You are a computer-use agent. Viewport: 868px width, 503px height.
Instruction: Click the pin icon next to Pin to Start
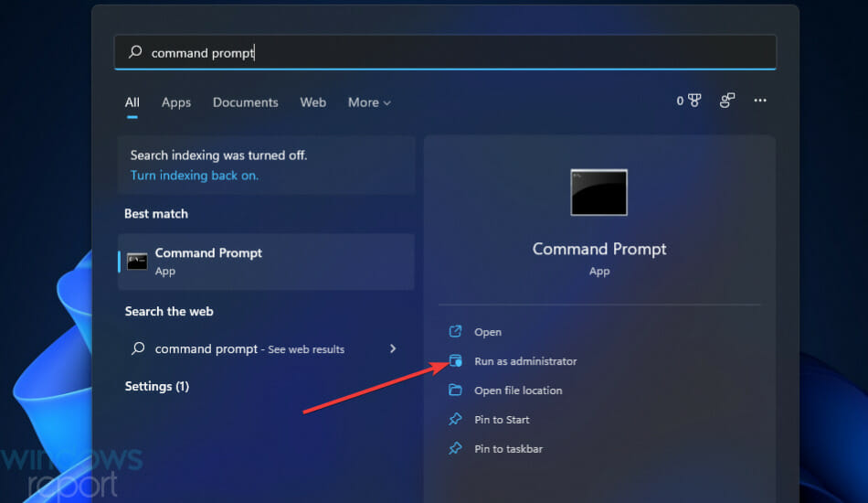[455, 420]
